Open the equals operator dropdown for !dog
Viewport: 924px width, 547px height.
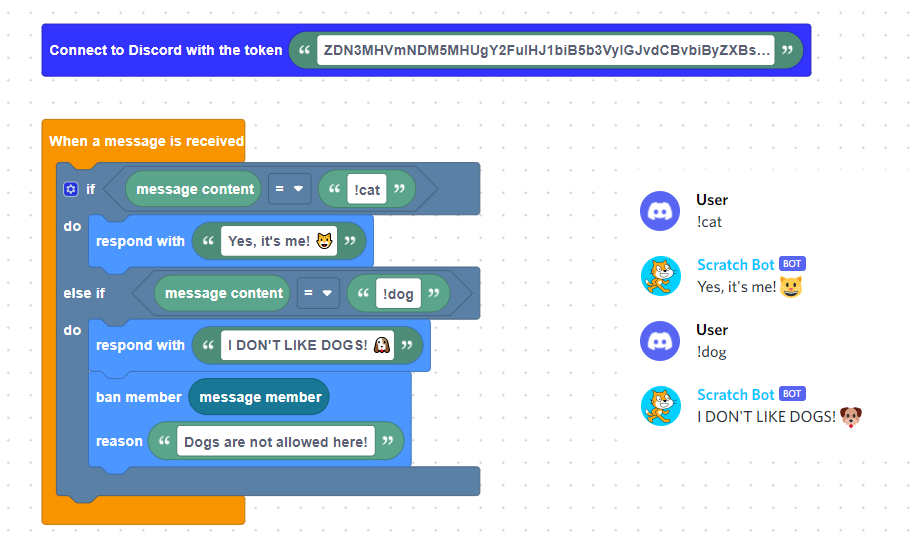(x=318, y=293)
